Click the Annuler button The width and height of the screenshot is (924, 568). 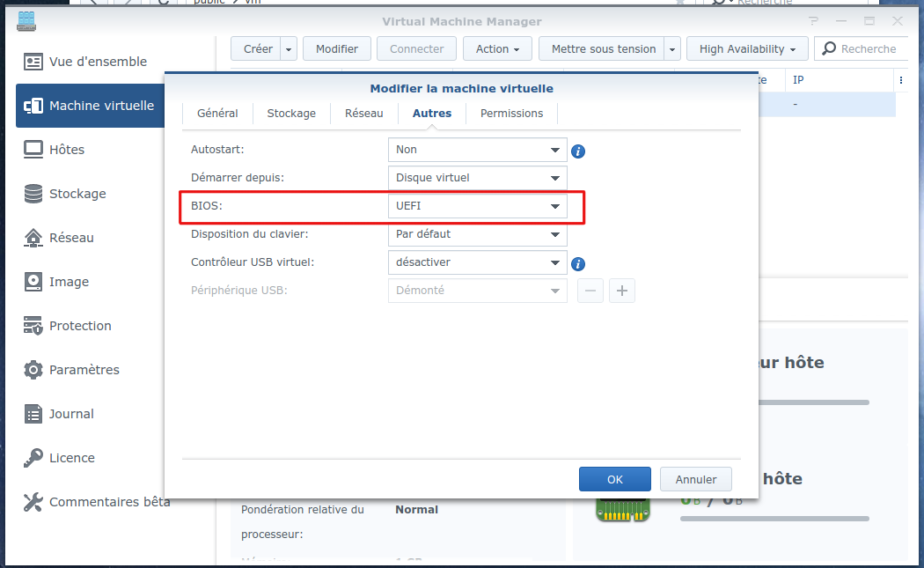696,479
